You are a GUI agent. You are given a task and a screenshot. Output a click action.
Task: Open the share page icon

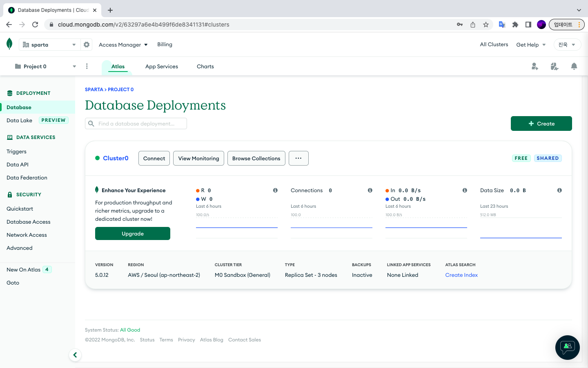tap(473, 25)
